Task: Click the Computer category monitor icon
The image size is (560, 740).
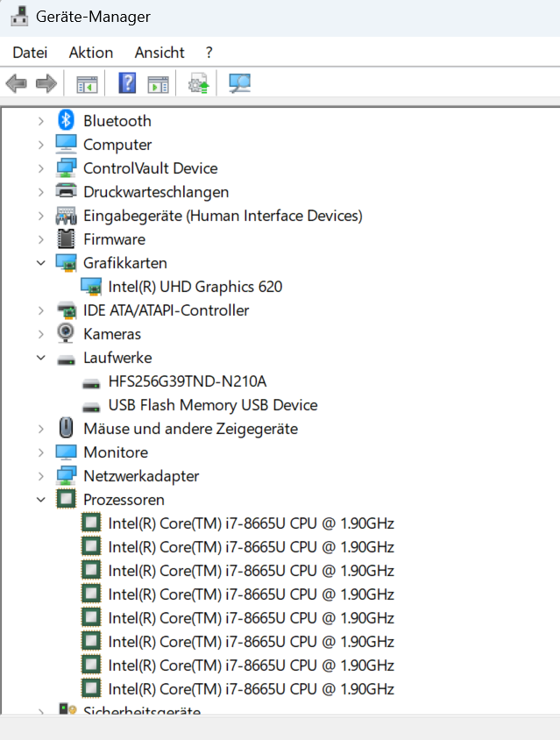Action: [x=66, y=144]
